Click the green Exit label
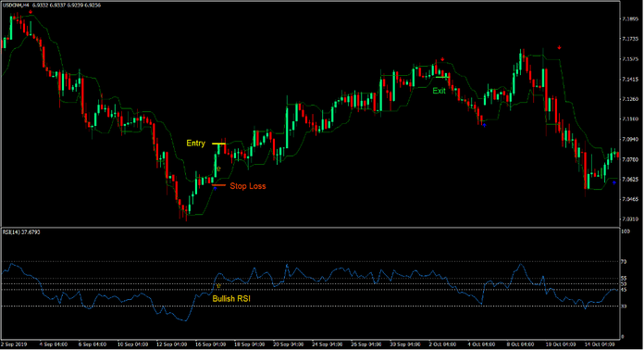Image resolution: width=644 pixels, height=350 pixels. pyautogui.click(x=439, y=91)
